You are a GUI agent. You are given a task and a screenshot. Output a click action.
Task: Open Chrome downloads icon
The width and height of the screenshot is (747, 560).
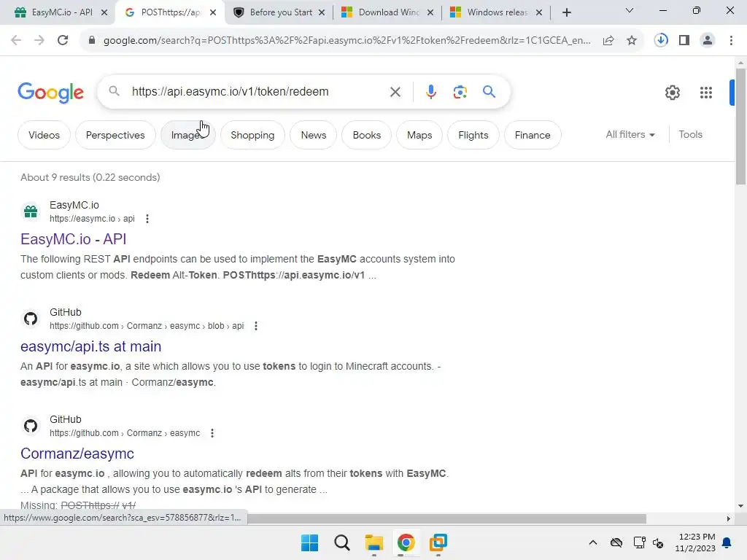661,40
